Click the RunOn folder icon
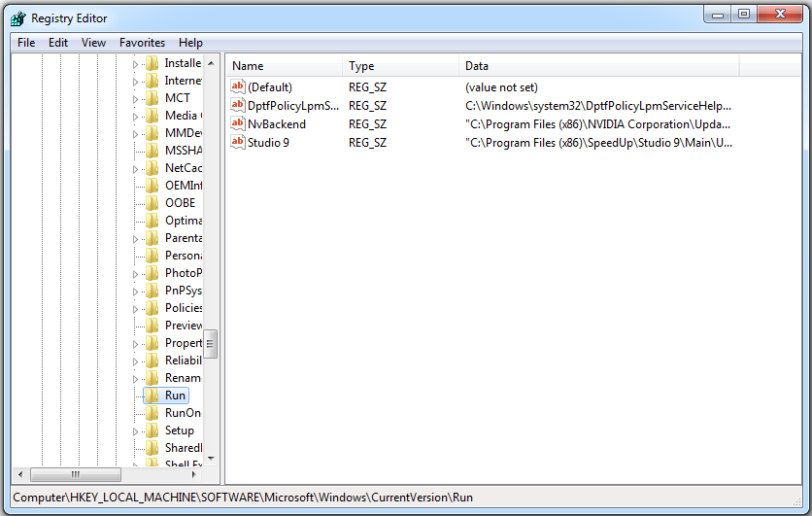 point(152,413)
